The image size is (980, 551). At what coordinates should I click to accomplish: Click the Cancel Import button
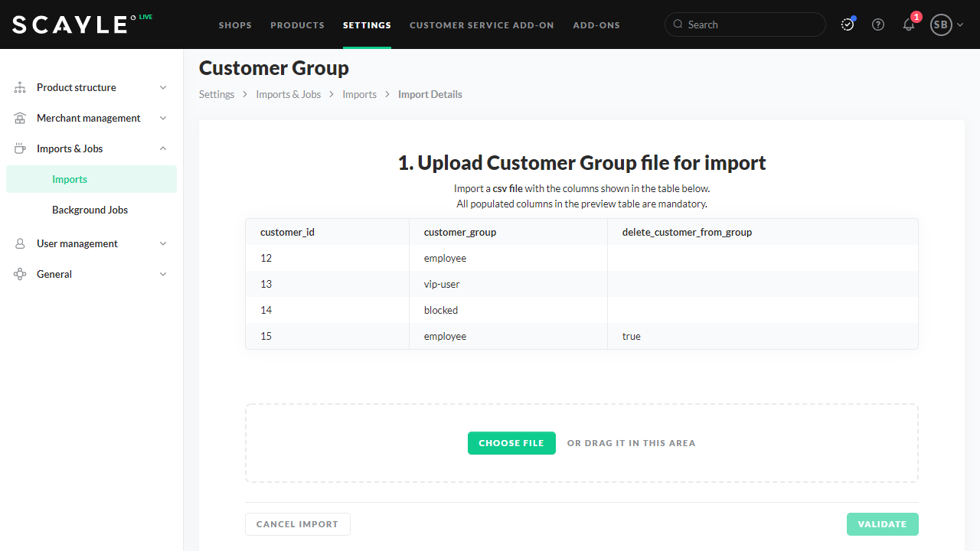297,524
